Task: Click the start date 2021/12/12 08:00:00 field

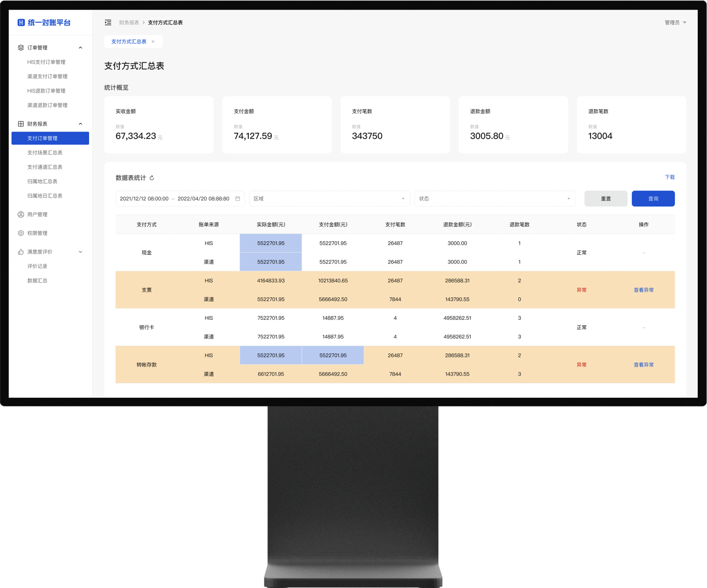Action: (x=144, y=198)
